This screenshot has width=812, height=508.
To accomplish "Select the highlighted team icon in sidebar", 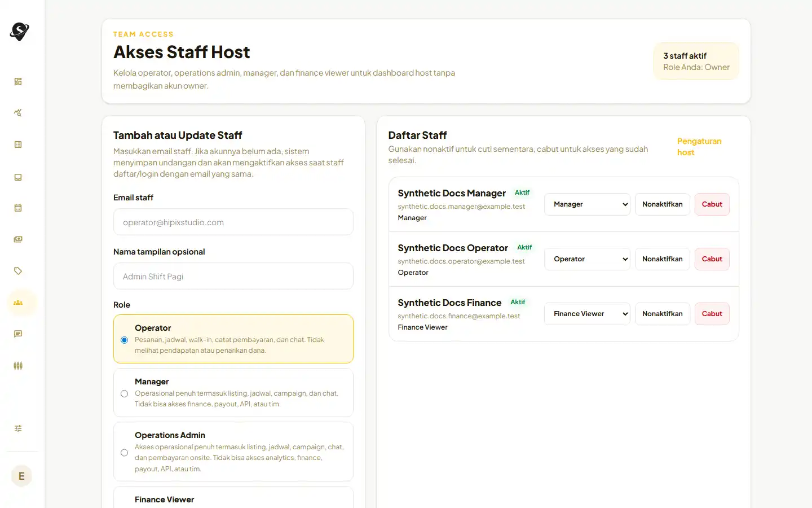I will pyautogui.click(x=18, y=303).
